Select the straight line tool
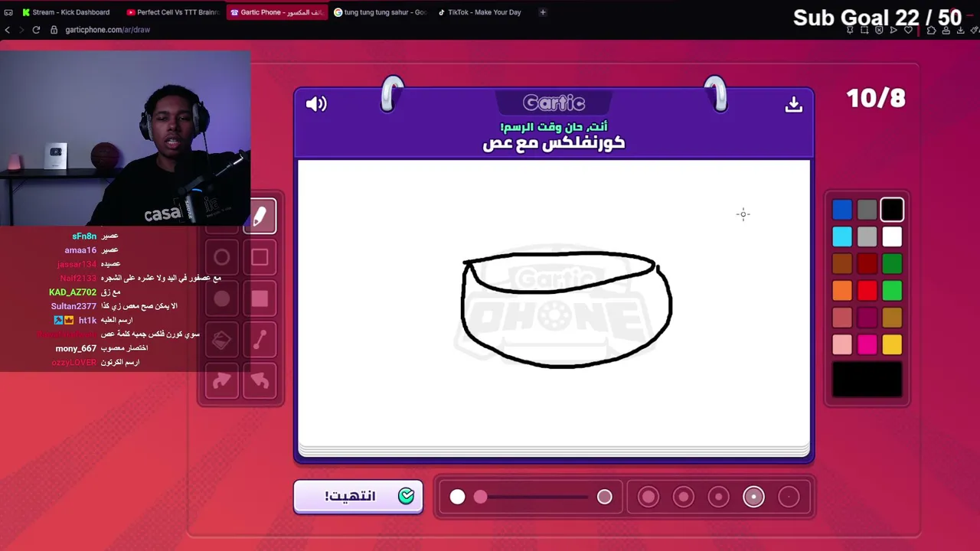 click(260, 341)
